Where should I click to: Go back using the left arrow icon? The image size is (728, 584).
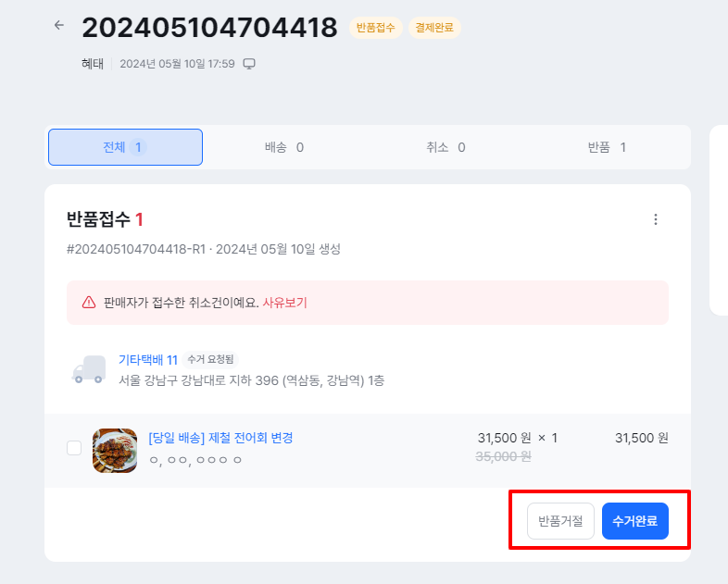[x=59, y=25]
